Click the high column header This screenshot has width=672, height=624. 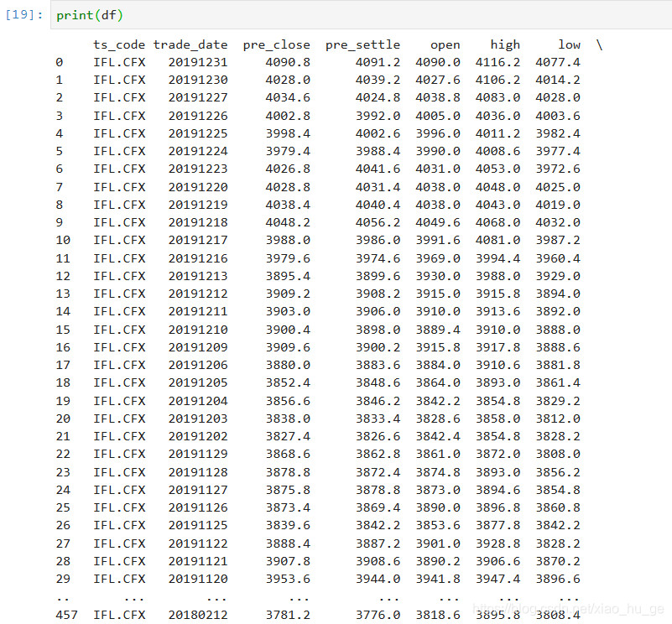click(505, 44)
